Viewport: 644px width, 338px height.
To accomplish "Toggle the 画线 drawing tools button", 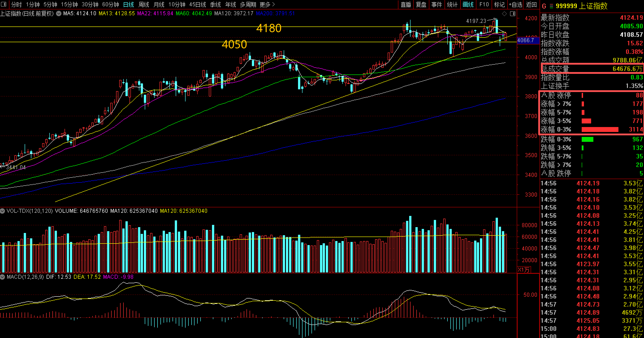I will point(468,4).
